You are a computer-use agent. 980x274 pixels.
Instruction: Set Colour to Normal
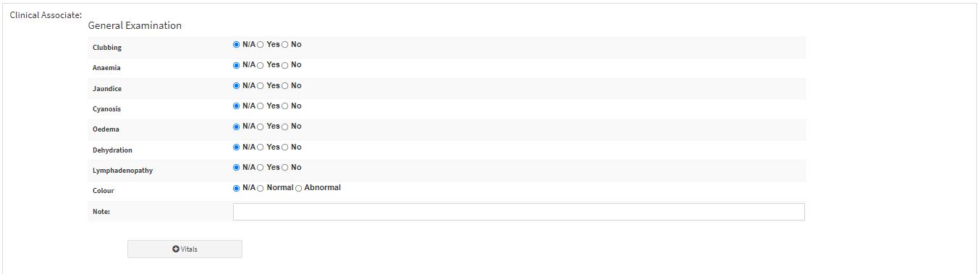261,188
